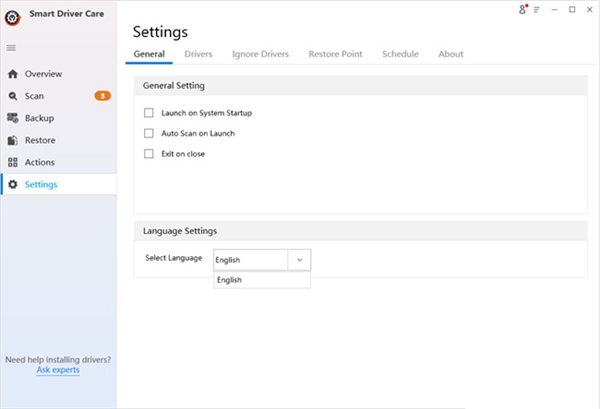The image size is (600, 409).
Task: Click the Settings gear icon
Action: [x=13, y=184]
